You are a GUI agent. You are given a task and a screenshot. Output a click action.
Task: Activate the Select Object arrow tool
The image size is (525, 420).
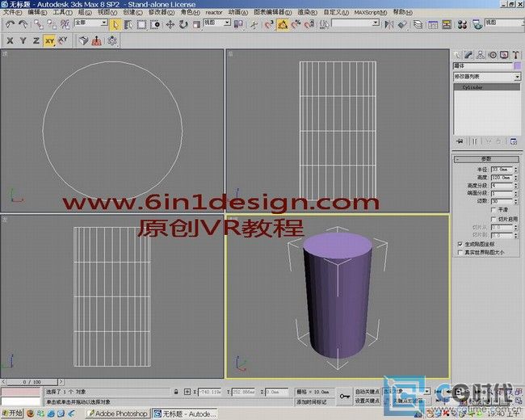[115, 24]
